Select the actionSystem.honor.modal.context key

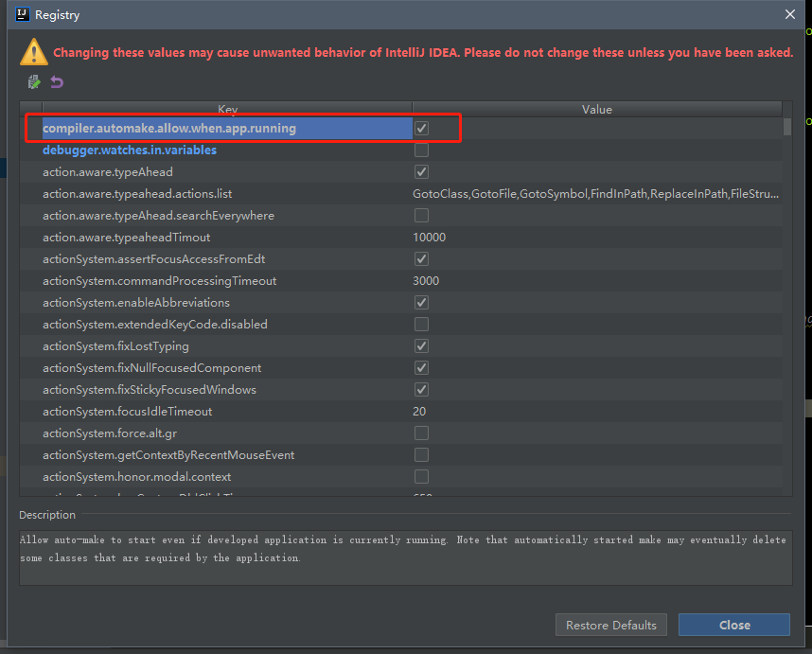136,476
